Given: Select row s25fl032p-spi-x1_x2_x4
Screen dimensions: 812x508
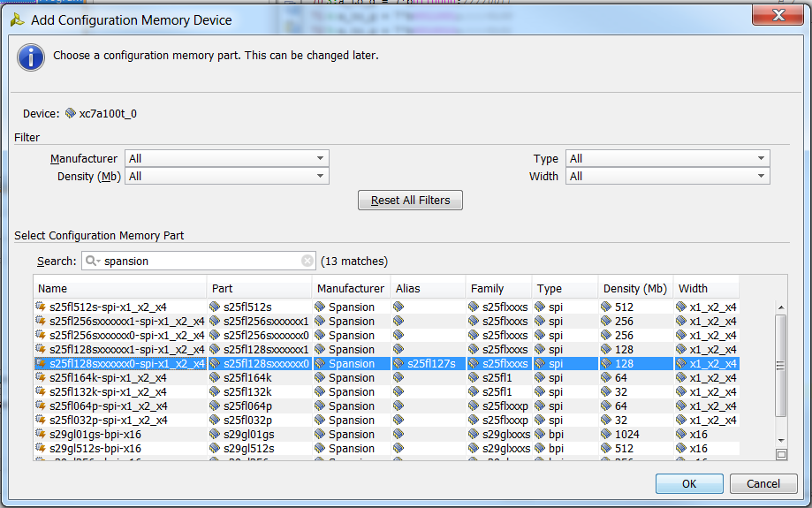Looking at the screenshot, I should click(386, 420).
